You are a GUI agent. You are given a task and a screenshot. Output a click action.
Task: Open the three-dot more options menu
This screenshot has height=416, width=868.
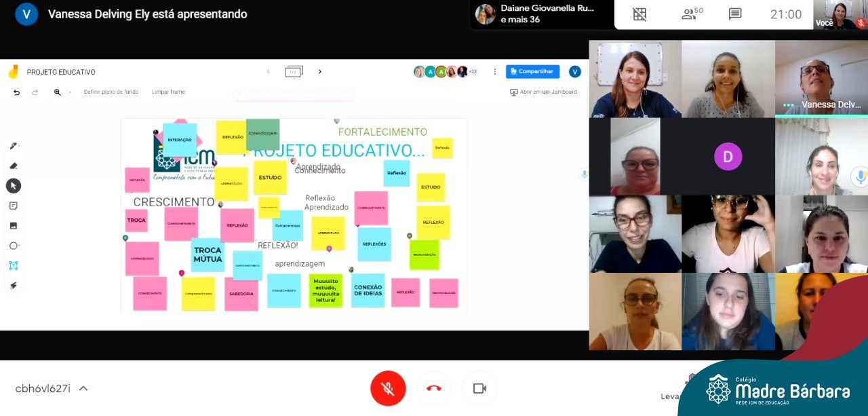(494, 72)
